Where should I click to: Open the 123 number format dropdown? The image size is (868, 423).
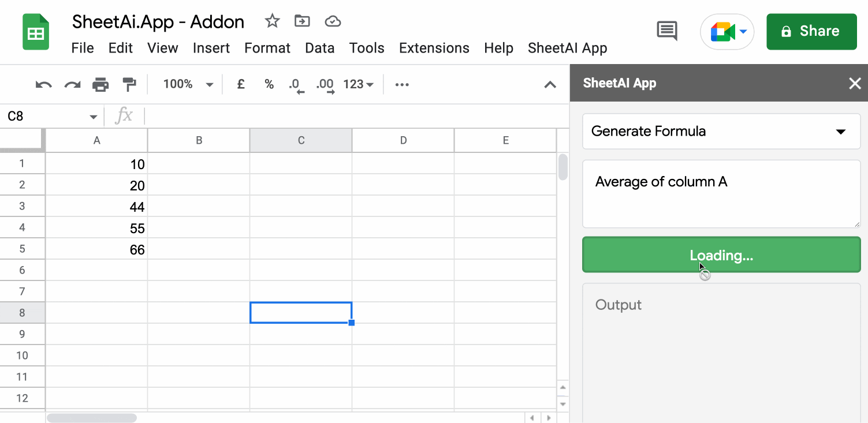pyautogui.click(x=358, y=84)
